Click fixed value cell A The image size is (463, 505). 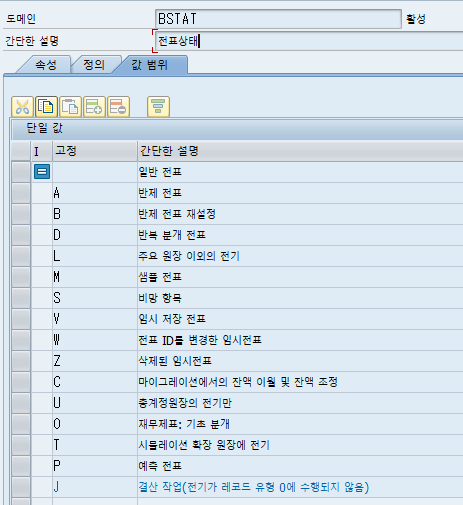pyautogui.click(x=95, y=193)
